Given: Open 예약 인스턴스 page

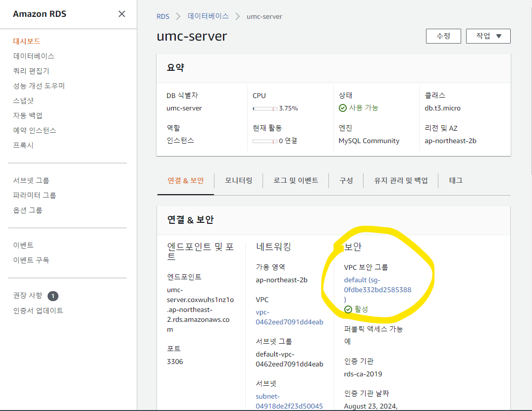Looking at the screenshot, I should click(35, 130).
